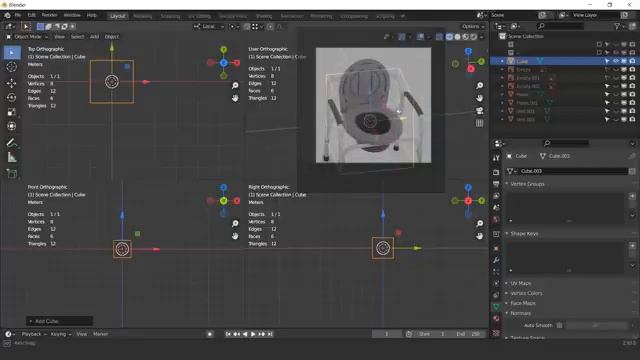Screen dimensions: 640x360
Task: Open Material properties tab
Action: click(x=496, y=318)
